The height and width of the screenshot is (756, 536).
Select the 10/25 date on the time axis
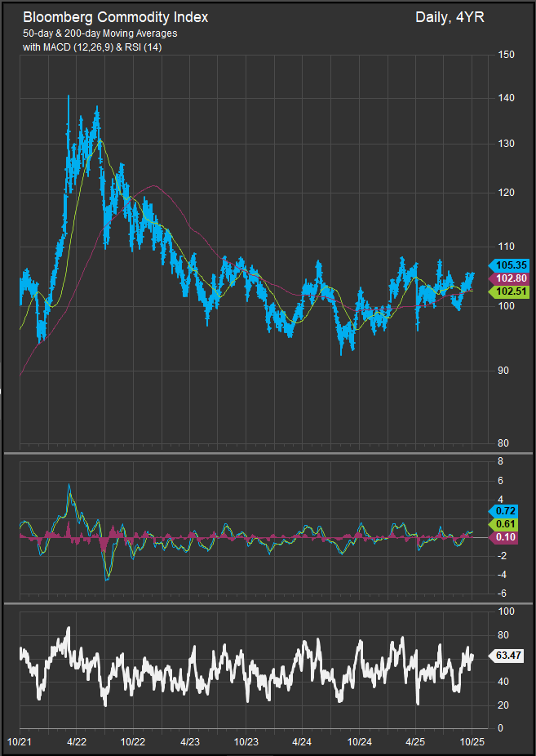pos(472,742)
